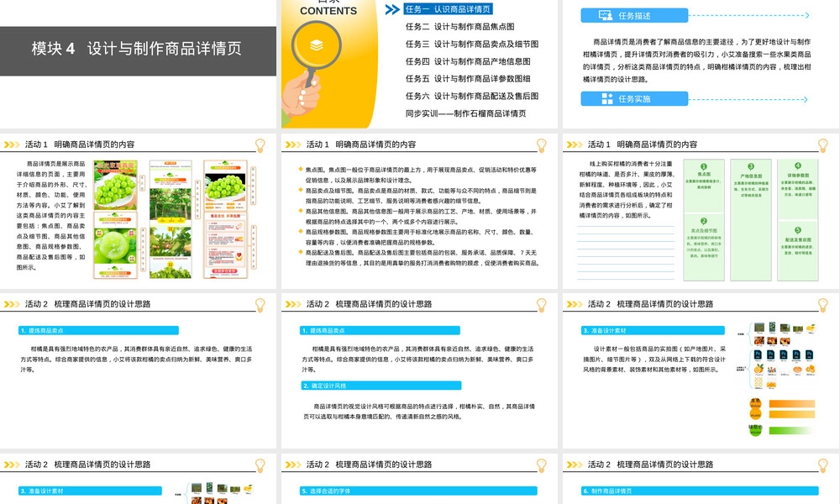Click the blue double-chevron arrow beside 任务一

click(392, 9)
